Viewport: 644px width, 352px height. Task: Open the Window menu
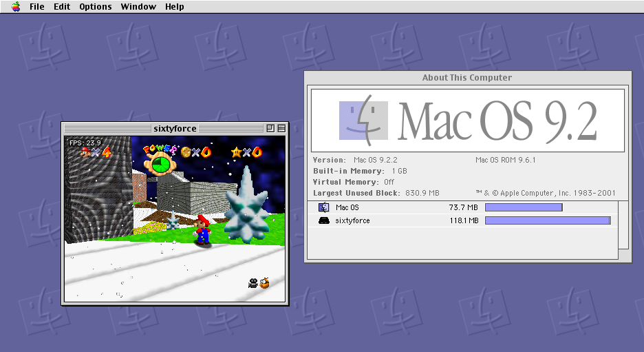click(x=138, y=7)
